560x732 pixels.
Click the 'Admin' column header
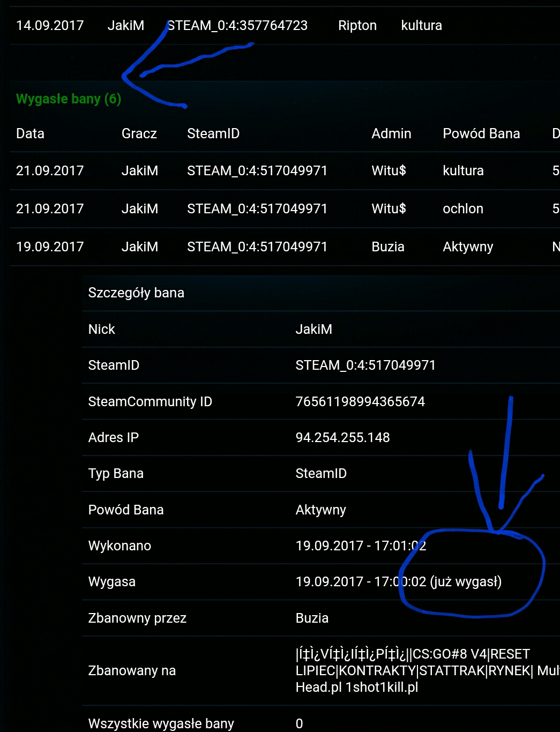tap(391, 133)
